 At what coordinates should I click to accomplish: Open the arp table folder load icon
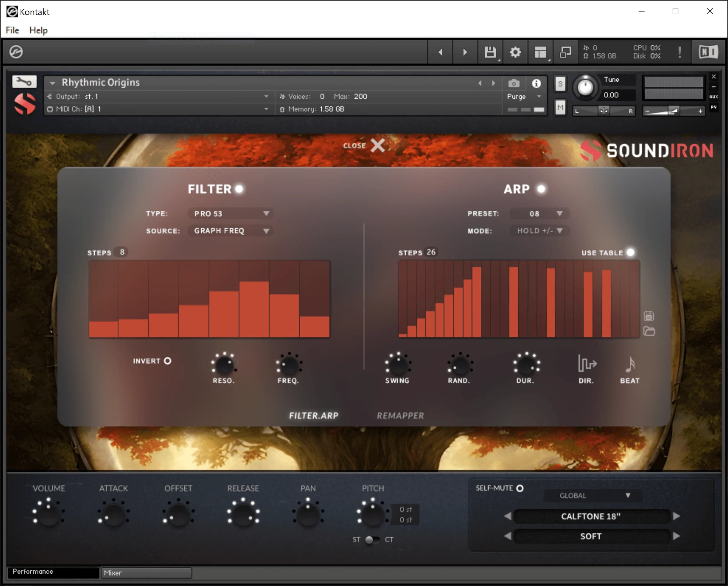[649, 331]
